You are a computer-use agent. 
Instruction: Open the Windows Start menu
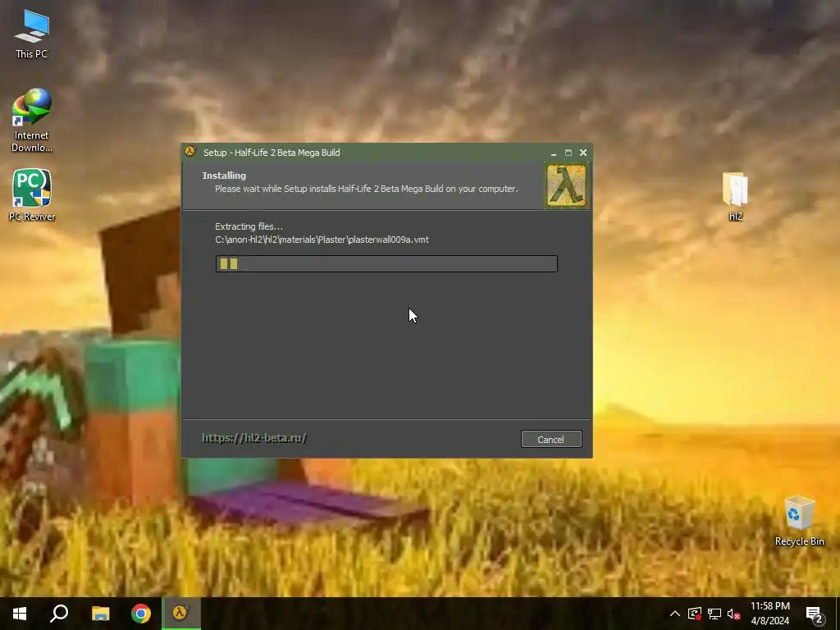pyautogui.click(x=20, y=614)
